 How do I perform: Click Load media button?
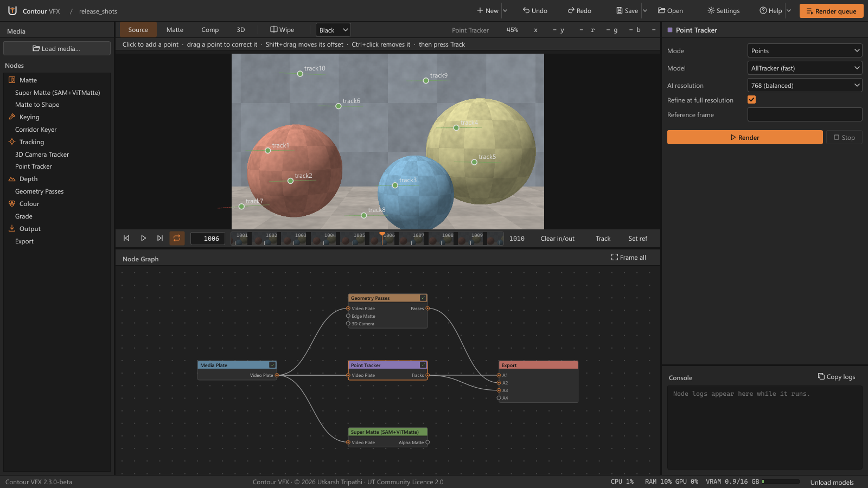(56, 48)
